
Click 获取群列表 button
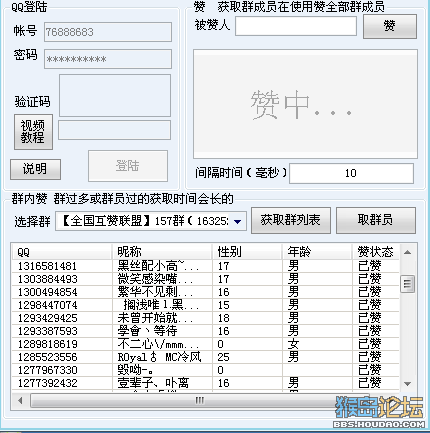pyautogui.click(x=291, y=220)
